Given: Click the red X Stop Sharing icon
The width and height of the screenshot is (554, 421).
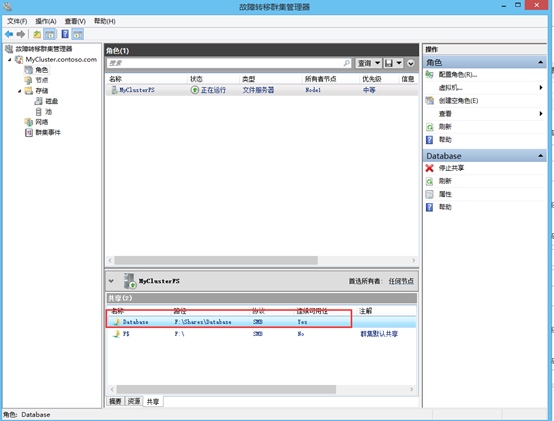Looking at the screenshot, I should [x=429, y=168].
